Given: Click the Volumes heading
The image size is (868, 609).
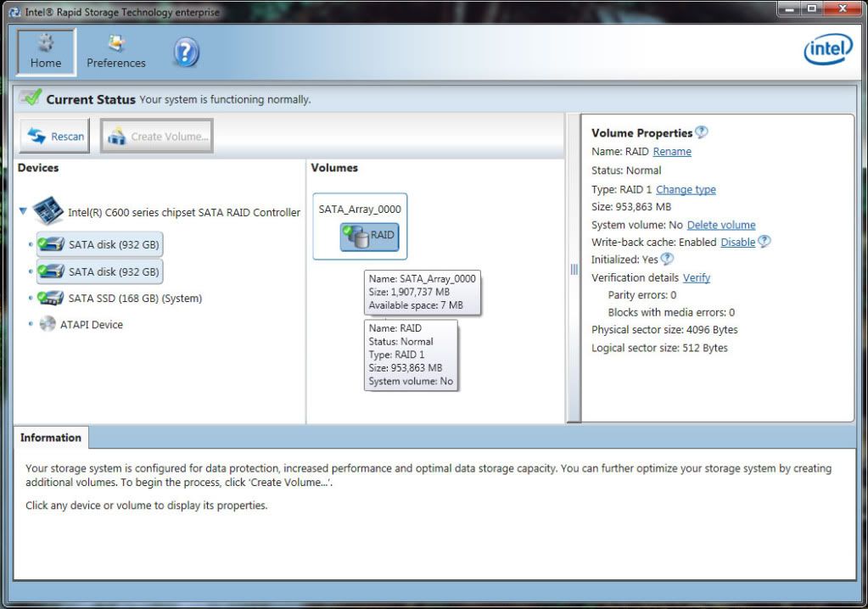Looking at the screenshot, I should click(334, 168).
